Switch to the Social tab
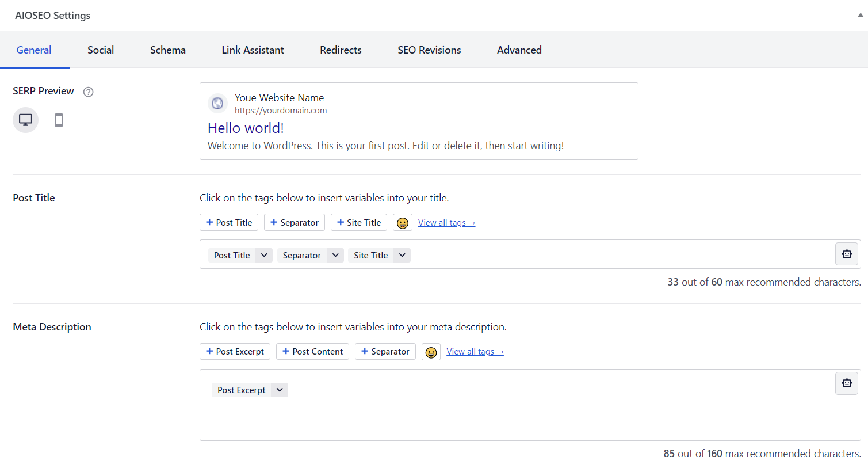The height and width of the screenshot is (464, 868). pos(100,50)
